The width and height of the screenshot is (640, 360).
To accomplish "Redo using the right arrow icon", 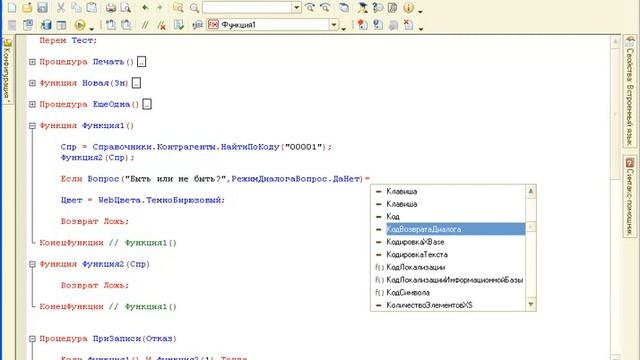I will point(160,7).
